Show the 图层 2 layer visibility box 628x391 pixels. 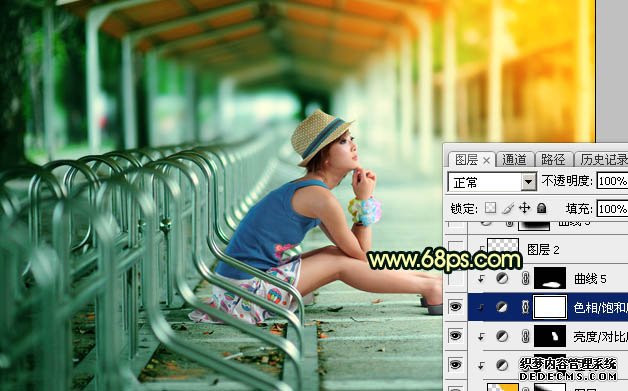pos(455,249)
